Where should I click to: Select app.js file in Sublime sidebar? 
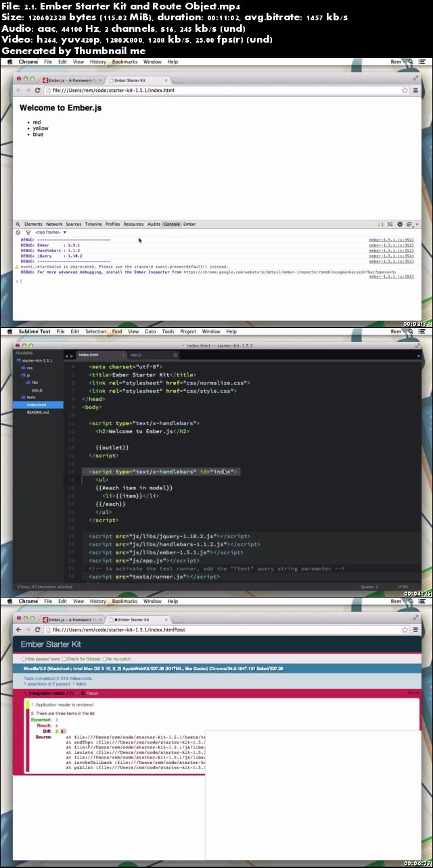(37, 390)
